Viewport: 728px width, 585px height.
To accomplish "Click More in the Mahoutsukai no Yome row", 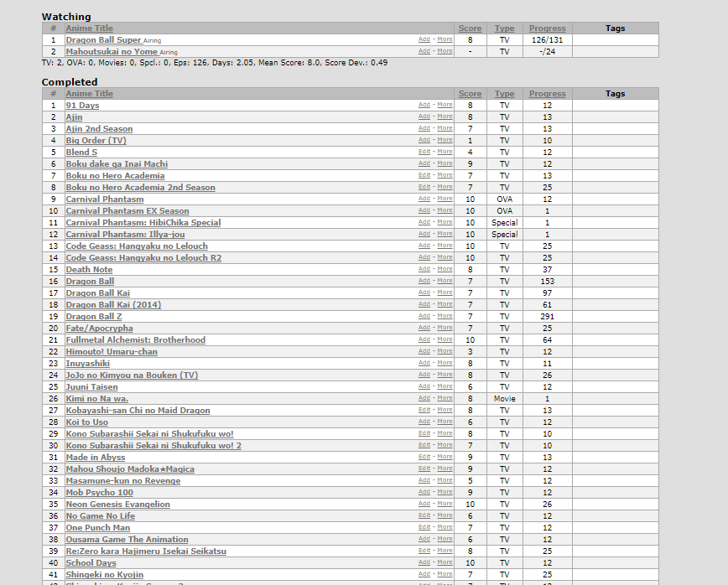I will coord(445,51).
